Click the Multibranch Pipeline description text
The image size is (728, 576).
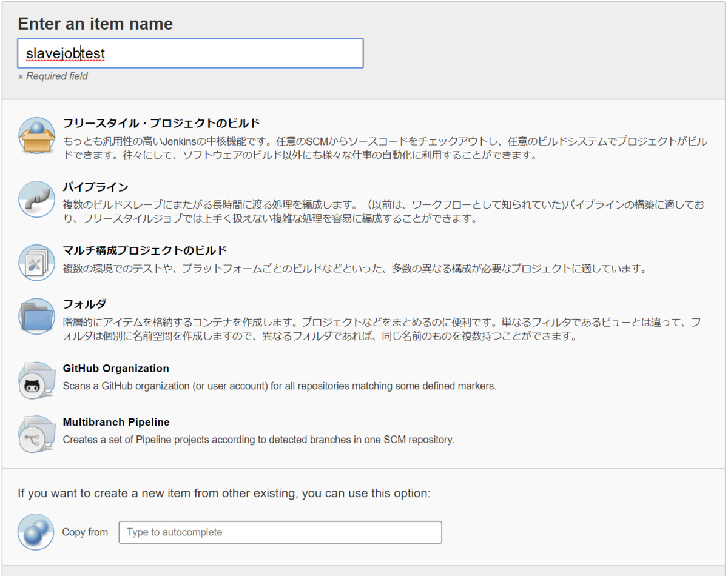point(258,440)
